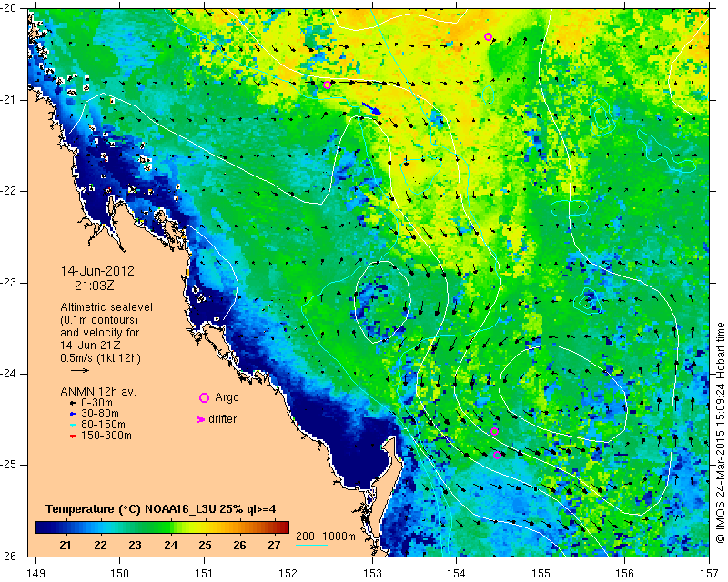Click the "drifter" legend label
The height and width of the screenshot is (582, 728).
222,419
